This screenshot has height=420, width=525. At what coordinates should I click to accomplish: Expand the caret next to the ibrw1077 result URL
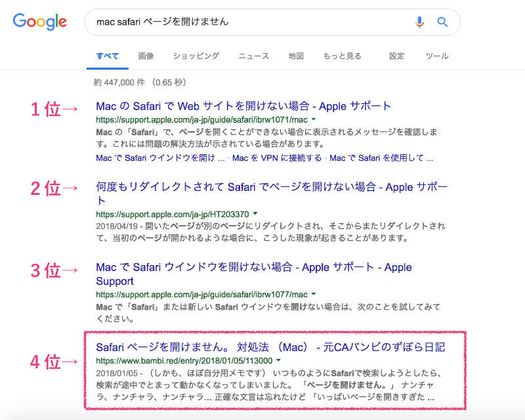click(313, 294)
